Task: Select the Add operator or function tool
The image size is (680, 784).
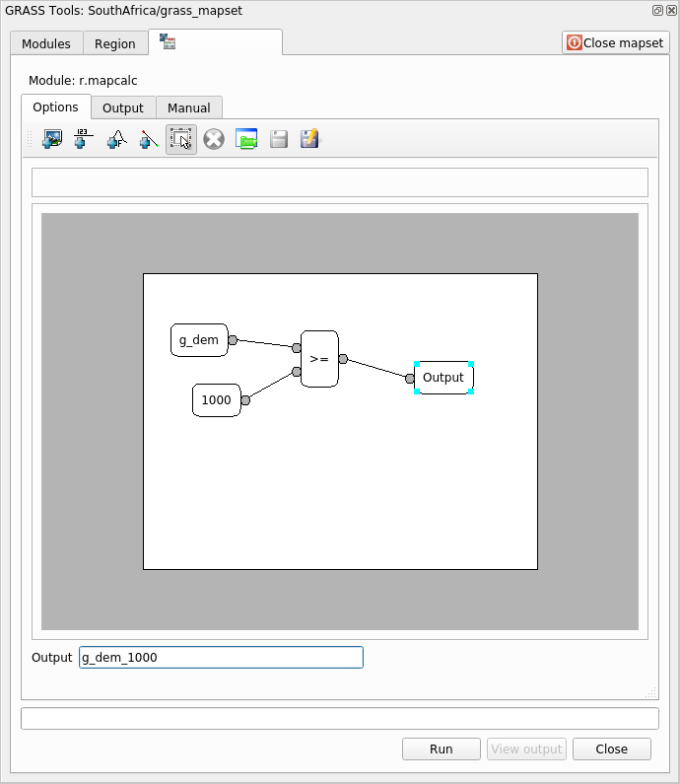Action: click(116, 140)
